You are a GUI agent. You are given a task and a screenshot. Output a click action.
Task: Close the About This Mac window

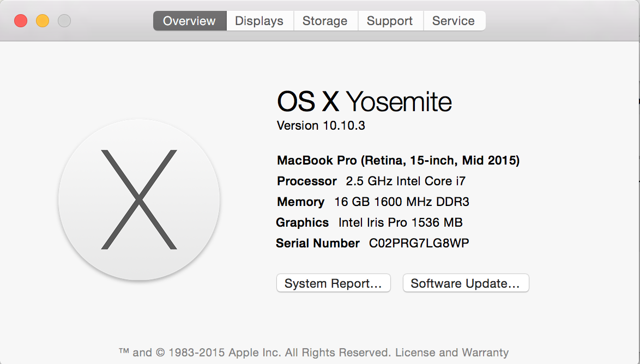pos(21,21)
